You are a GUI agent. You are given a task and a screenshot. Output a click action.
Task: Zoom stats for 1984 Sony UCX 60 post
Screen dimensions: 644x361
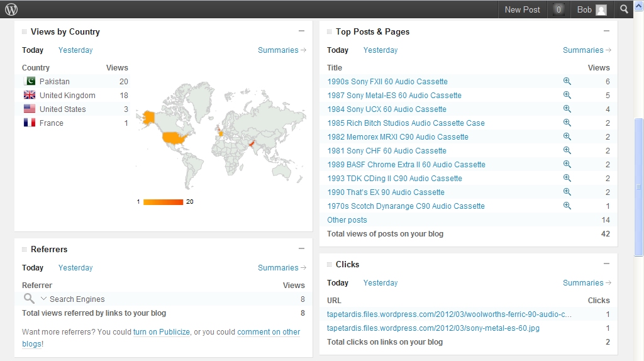pyautogui.click(x=567, y=109)
